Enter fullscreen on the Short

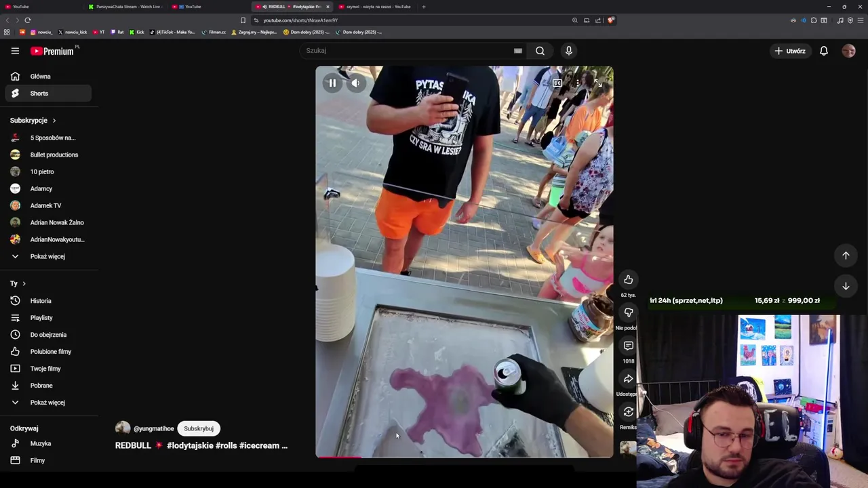[x=597, y=83]
